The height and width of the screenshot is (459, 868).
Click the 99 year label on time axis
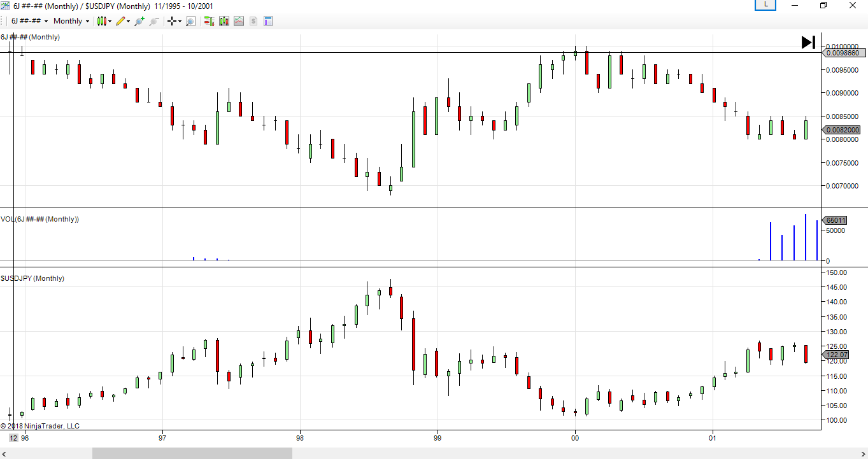coord(437,438)
